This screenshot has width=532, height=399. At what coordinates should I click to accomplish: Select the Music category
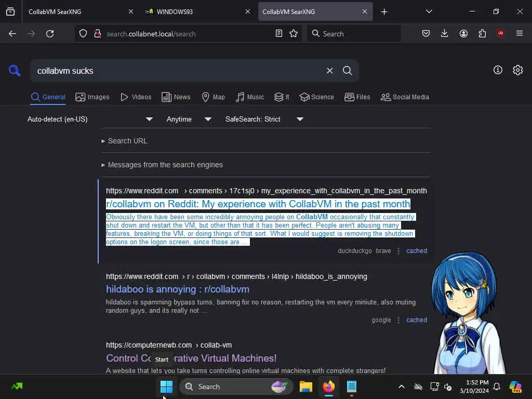tap(250, 97)
